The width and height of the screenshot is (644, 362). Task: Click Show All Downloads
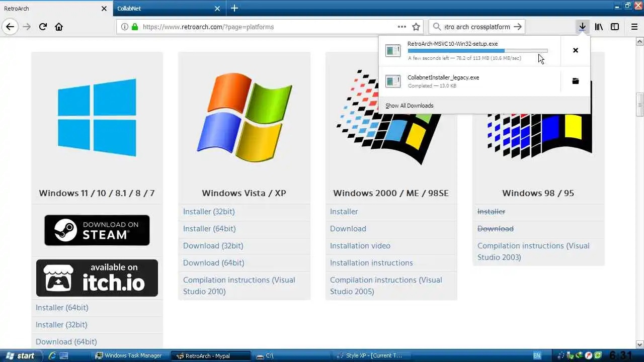[409, 106]
